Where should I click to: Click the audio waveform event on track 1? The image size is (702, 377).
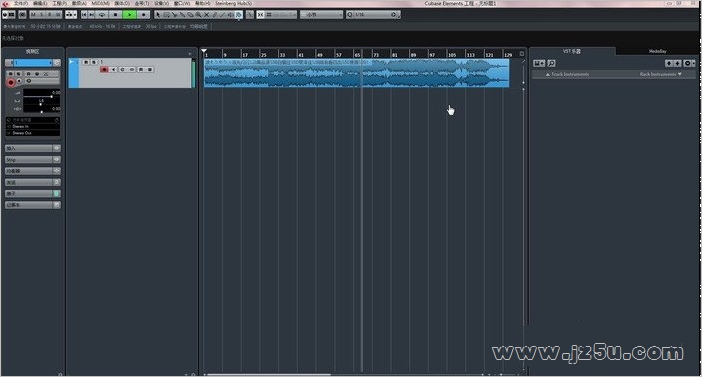(x=356, y=73)
